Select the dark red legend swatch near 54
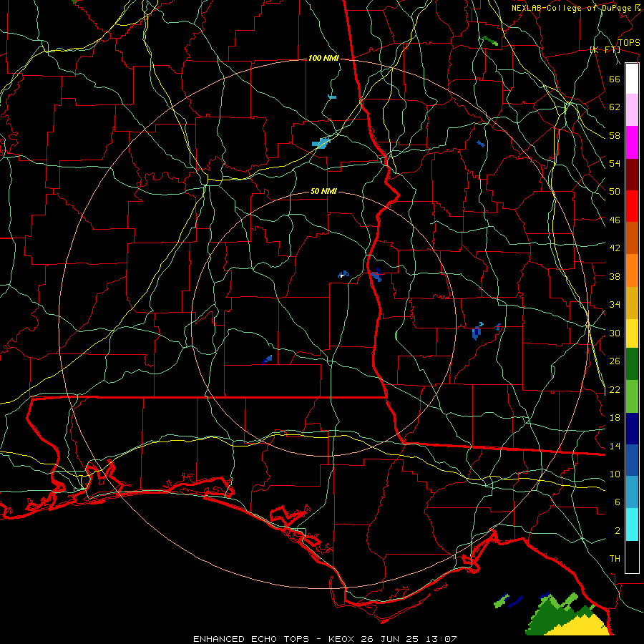This screenshot has width=644, height=644. click(x=632, y=175)
